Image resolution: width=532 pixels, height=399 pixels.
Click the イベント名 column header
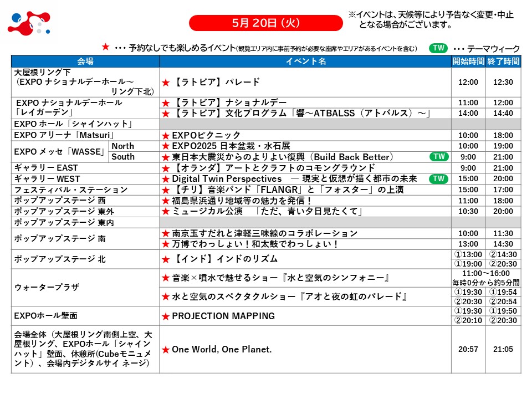(305, 62)
